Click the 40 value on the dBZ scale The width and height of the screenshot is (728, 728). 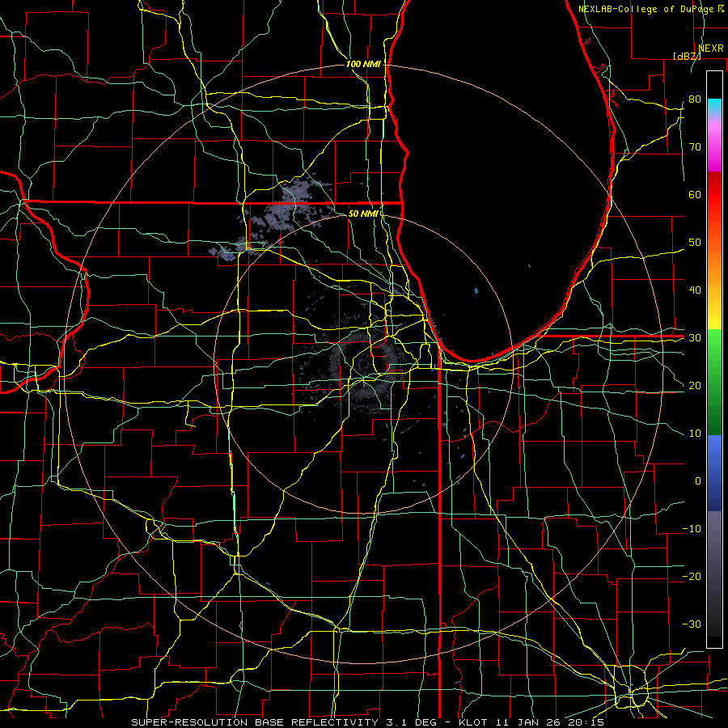(x=695, y=290)
